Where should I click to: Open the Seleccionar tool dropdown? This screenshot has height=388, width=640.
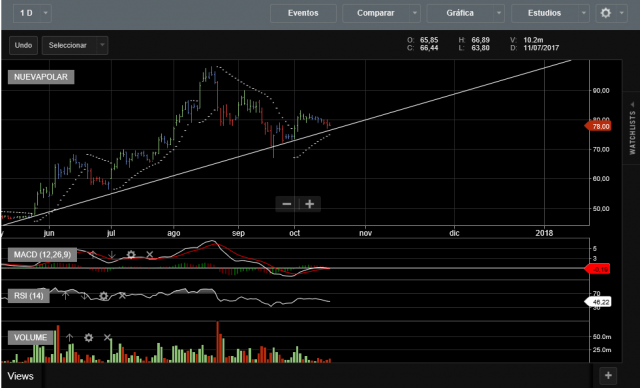click(102, 45)
